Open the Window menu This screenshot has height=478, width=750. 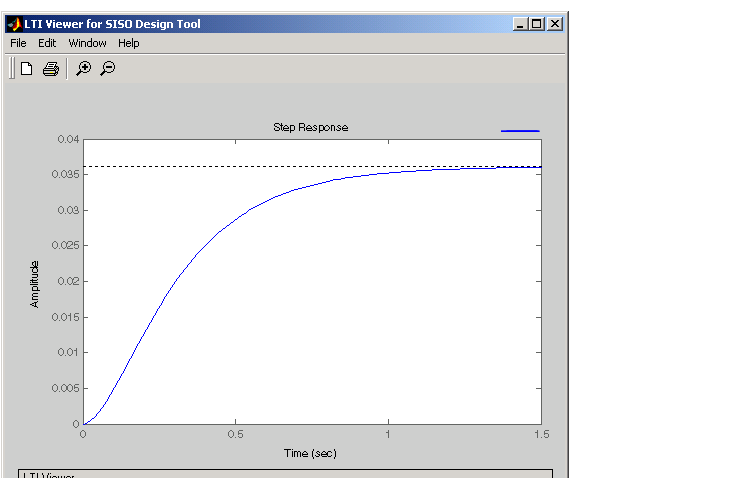coord(88,43)
